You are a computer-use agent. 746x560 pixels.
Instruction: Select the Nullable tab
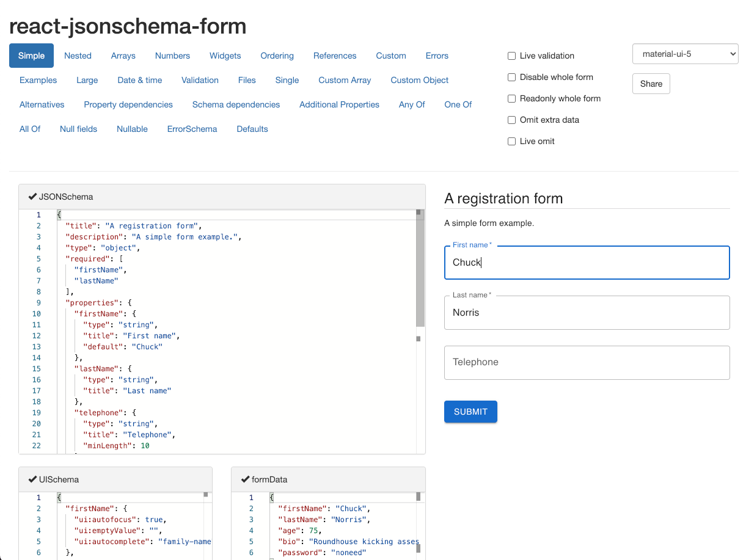[132, 129]
